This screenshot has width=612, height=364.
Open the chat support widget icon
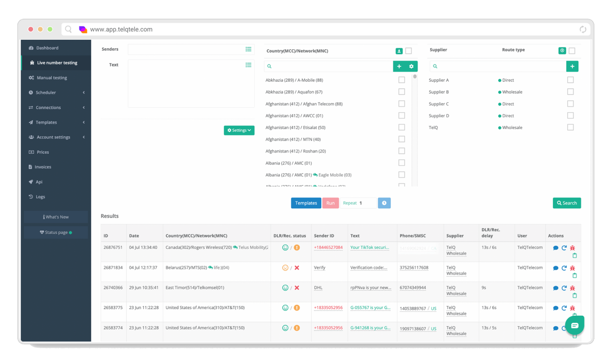(574, 325)
